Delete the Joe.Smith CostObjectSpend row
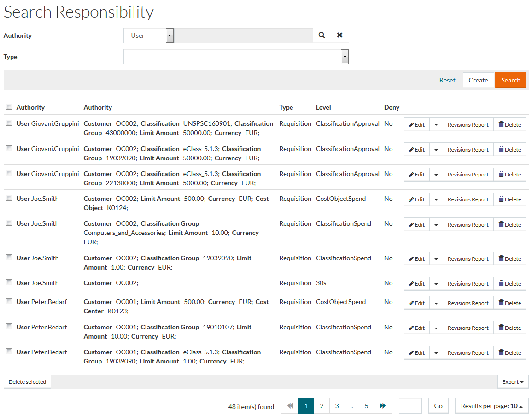 [509, 199]
